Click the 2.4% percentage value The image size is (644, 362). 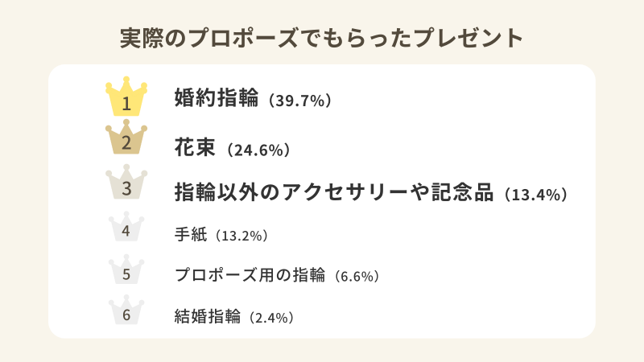(x=269, y=318)
